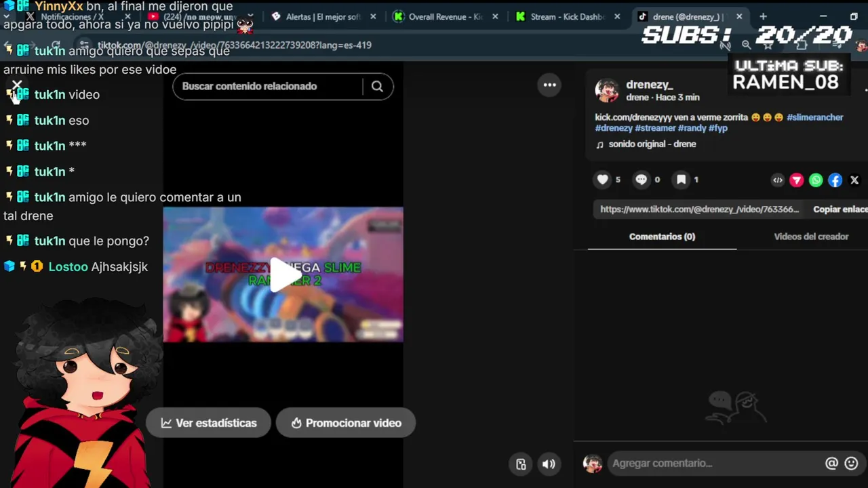Select the Comentarios (0) tab
868x488 pixels.
coord(662,237)
